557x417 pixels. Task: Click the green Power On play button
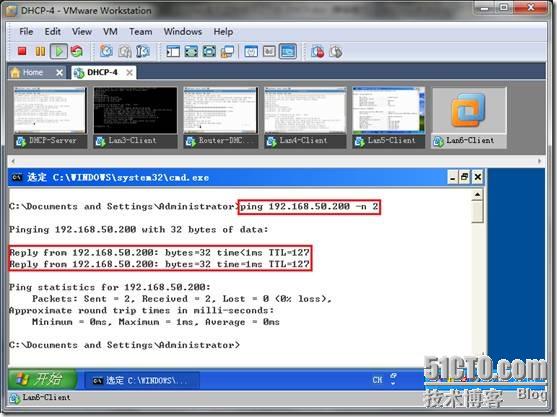[x=59, y=52]
